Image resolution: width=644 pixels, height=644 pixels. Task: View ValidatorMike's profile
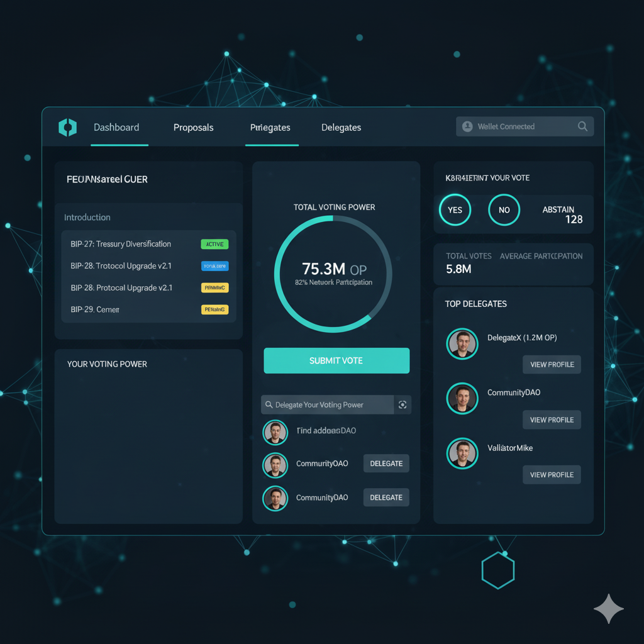tap(552, 474)
